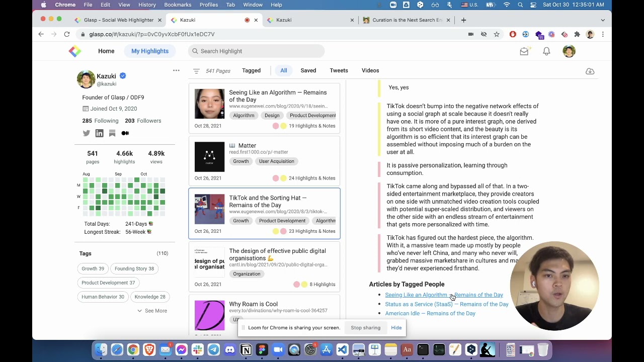The height and width of the screenshot is (362, 644).
Task: Select the Tagged filter tab
Action: pos(251,70)
